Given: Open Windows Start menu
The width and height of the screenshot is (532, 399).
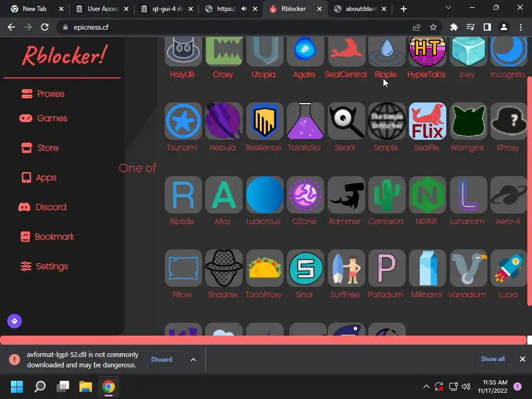Looking at the screenshot, I should click(17, 387).
